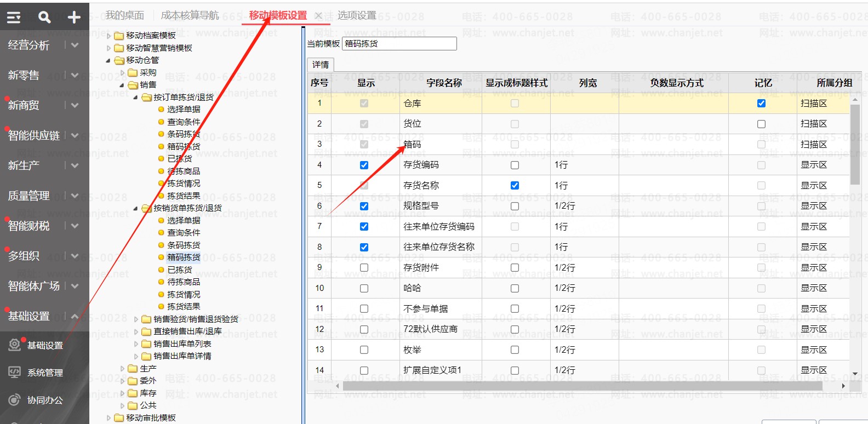Uncheck the 显示 checkbox for 规格型号
This screenshot has width=868, height=424.
(x=364, y=206)
